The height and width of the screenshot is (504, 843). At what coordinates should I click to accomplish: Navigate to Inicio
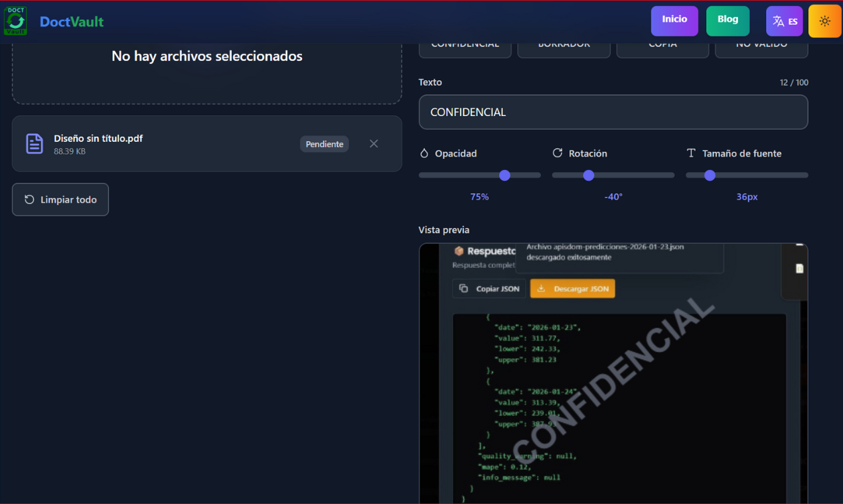click(674, 20)
